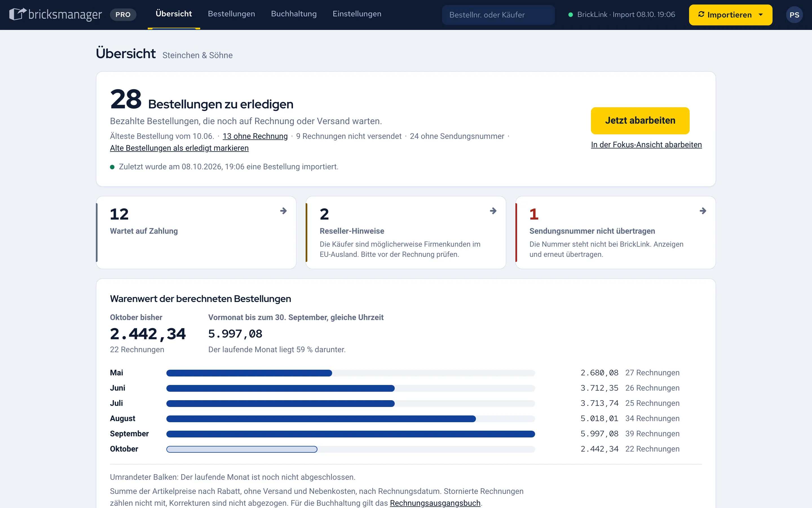Click the outlined Oktober bar
Viewport: 812px width, 508px height.
[242, 449]
